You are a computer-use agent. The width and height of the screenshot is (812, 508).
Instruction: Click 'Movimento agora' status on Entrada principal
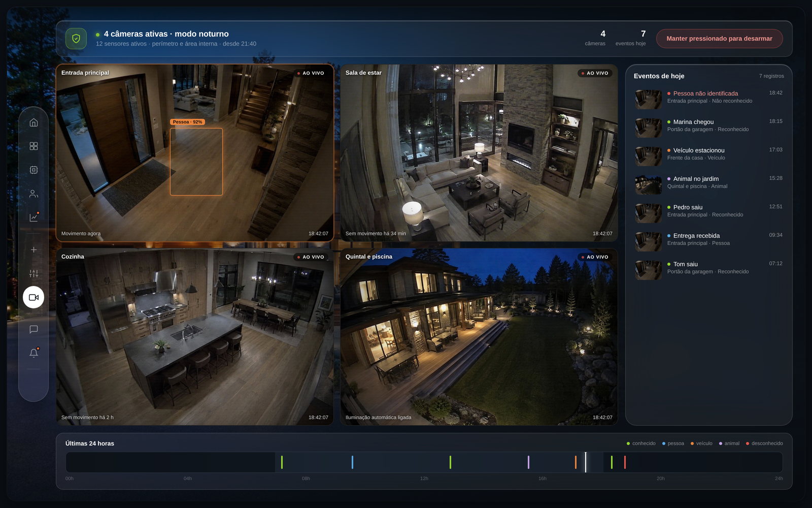[x=81, y=234]
